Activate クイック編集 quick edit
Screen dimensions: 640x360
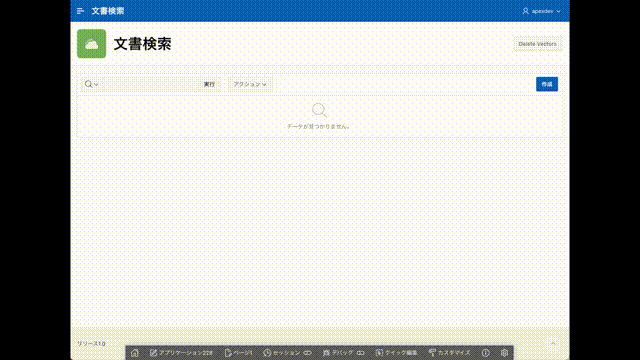[x=396, y=353]
